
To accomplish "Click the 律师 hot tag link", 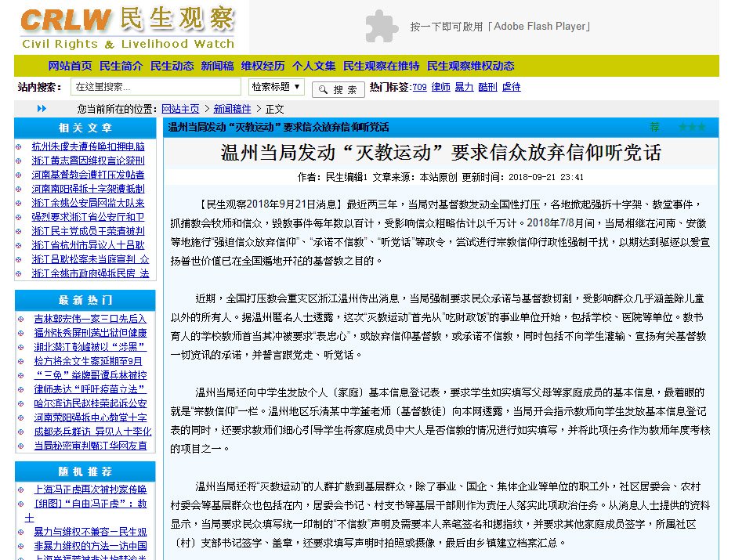I will tap(440, 87).
